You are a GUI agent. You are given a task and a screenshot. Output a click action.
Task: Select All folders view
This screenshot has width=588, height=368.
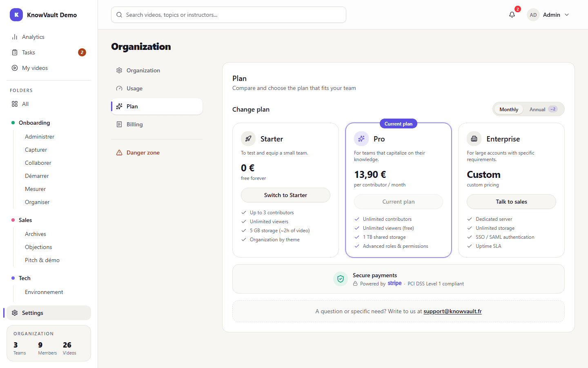pos(49,104)
